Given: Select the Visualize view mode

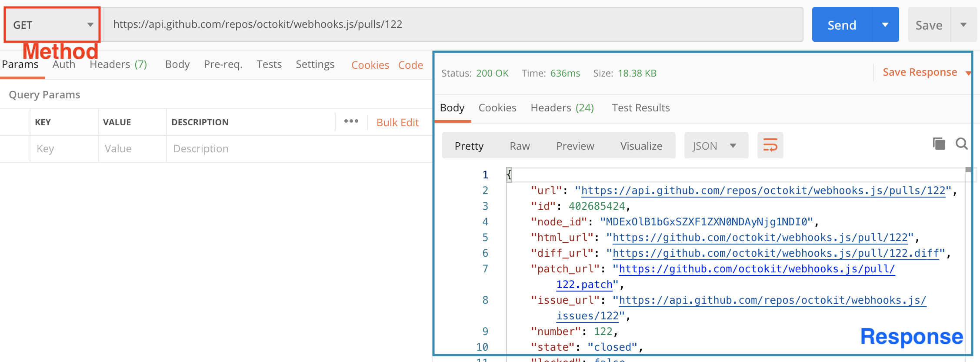Looking at the screenshot, I should (x=641, y=146).
